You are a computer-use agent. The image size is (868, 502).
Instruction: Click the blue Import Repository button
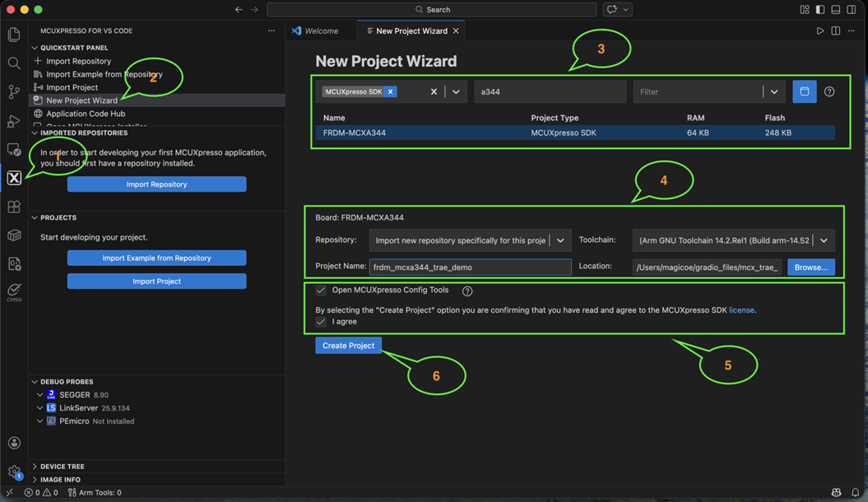[x=156, y=184]
